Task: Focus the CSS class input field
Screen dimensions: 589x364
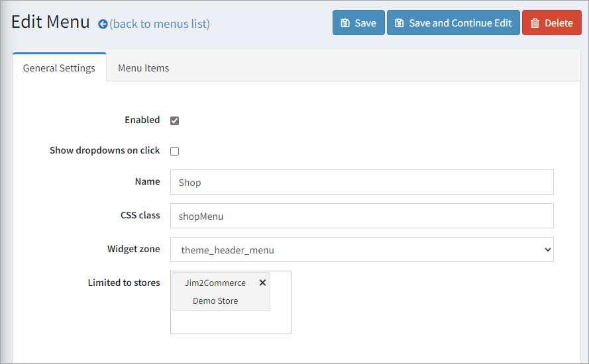Action: tap(361, 216)
